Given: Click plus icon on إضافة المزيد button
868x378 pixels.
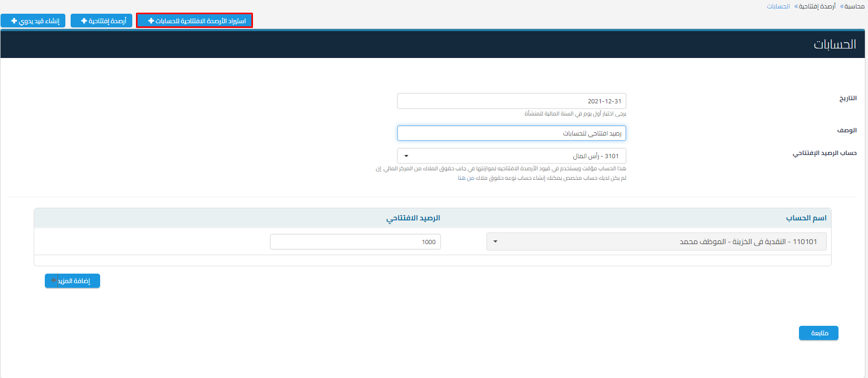Looking at the screenshot, I should pyautogui.click(x=54, y=280).
